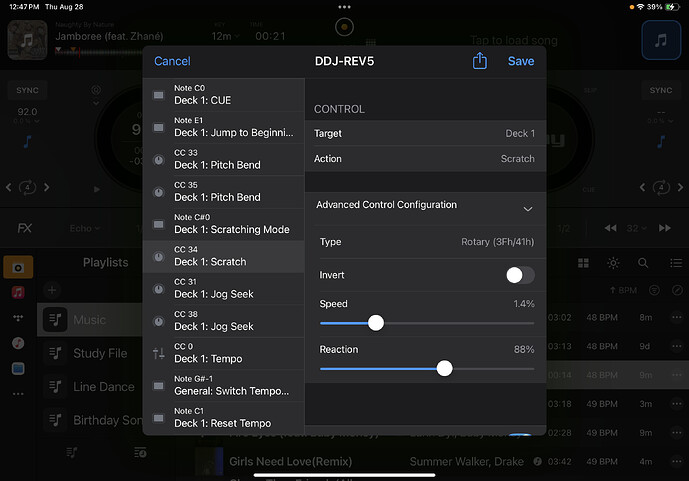The height and width of the screenshot is (481, 689).
Task: Save the DDJ-REV5 mapping
Action: (521, 61)
